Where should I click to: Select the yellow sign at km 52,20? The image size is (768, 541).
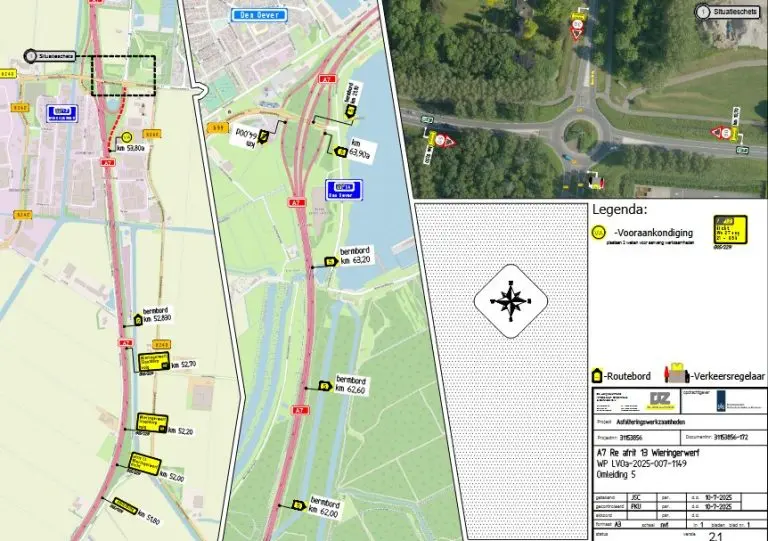152,423
